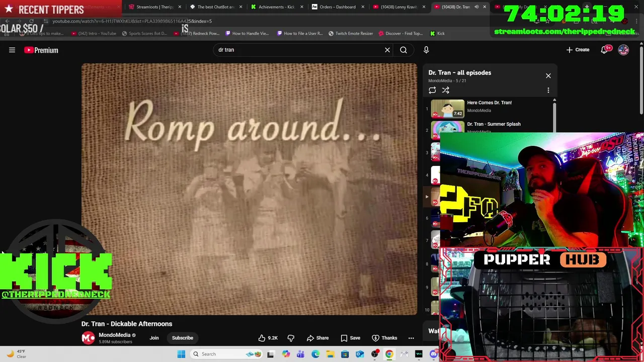Launch Copilot from the taskbar
644x362 pixels.
tap(286, 354)
